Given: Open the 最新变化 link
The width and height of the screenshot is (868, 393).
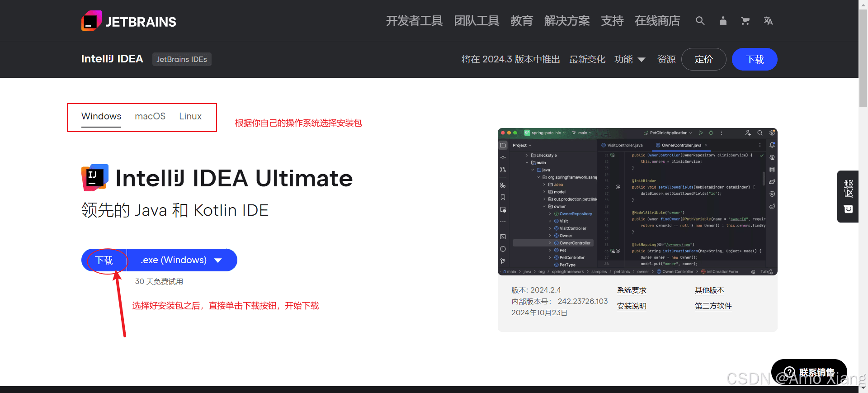Looking at the screenshot, I should (x=587, y=59).
